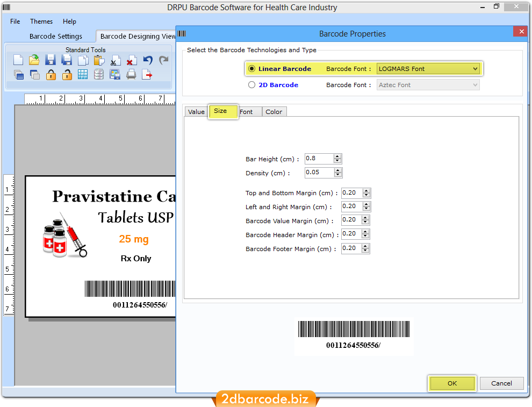Click the Left and Right Margin field
This screenshot has width=532, height=407.
pyautogui.click(x=352, y=206)
